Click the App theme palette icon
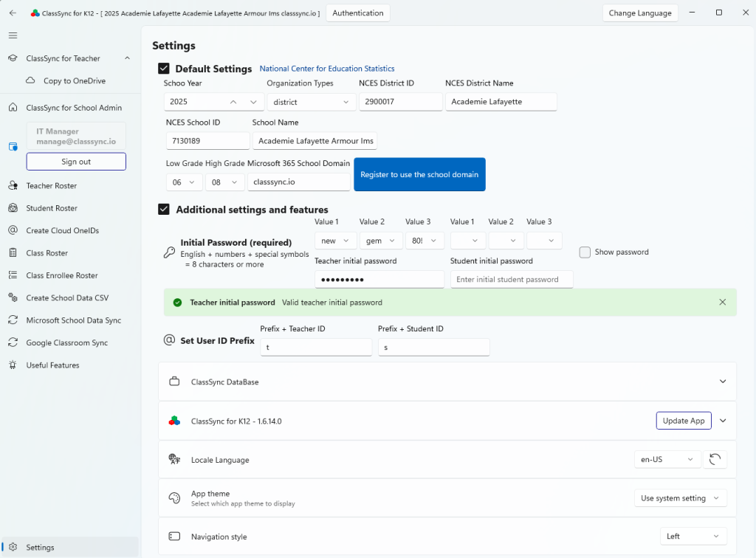The width and height of the screenshot is (756, 558). coord(174,497)
